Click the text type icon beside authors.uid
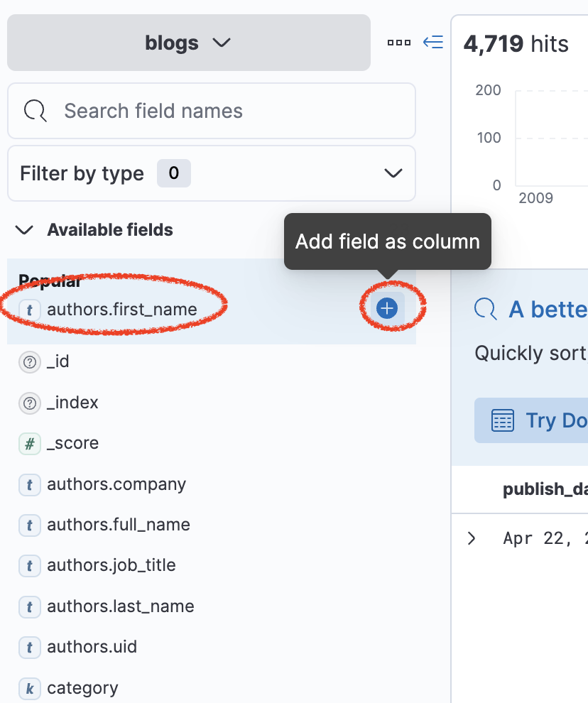Viewport: 588px width, 703px height. [30, 648]
